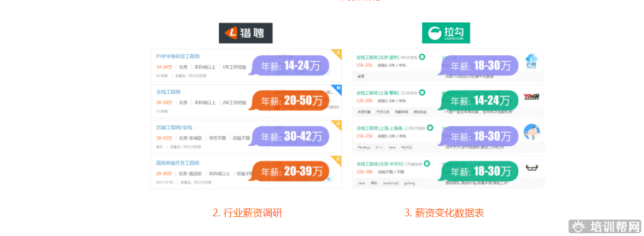Image resolution: width=644 pixels, height=236 pixels.
Task: Select the Node.js skill tag
Action: tap(364, 147)
